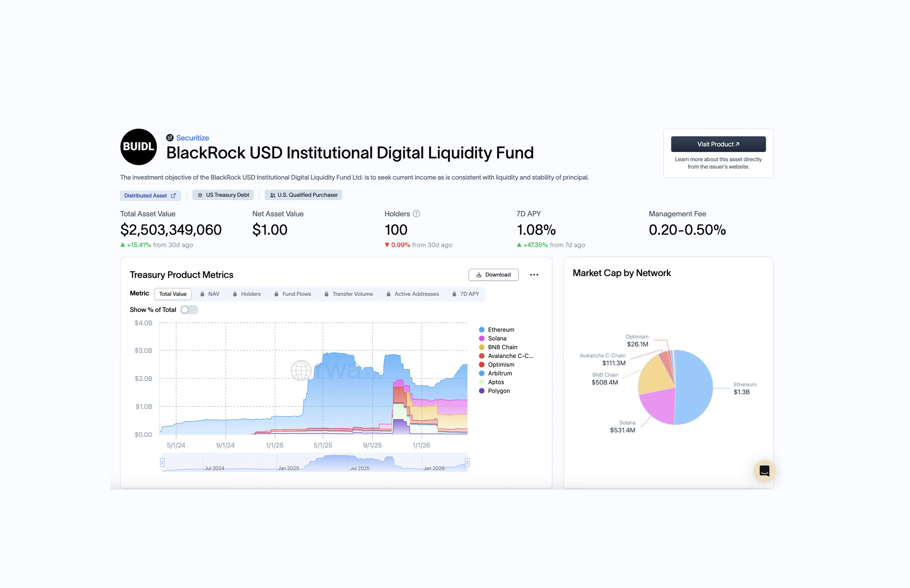
Task: Click the left handle of range slider
Action: 162,462
